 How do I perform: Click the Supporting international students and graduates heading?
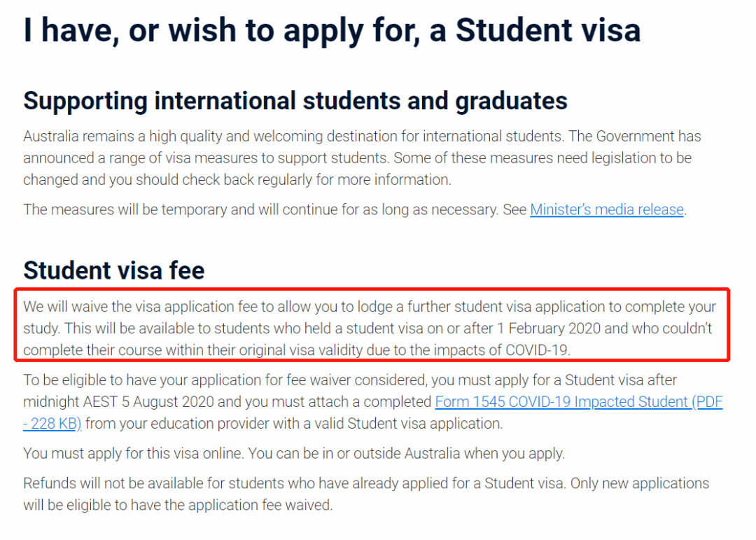[295, 101]
